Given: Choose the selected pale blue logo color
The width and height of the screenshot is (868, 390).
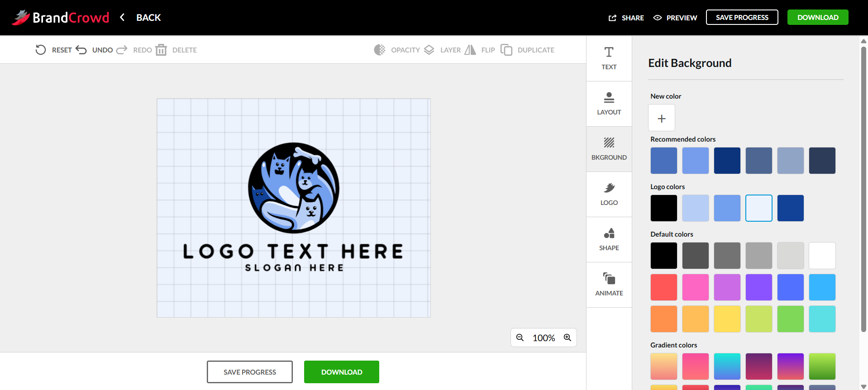Looking at the screenshot, I should (759, 208).
